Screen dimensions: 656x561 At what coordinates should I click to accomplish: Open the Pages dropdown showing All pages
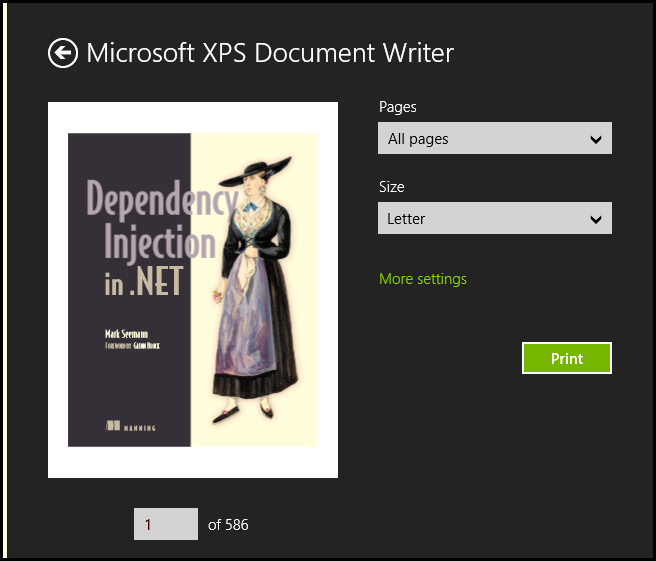(x=495, y=138)
